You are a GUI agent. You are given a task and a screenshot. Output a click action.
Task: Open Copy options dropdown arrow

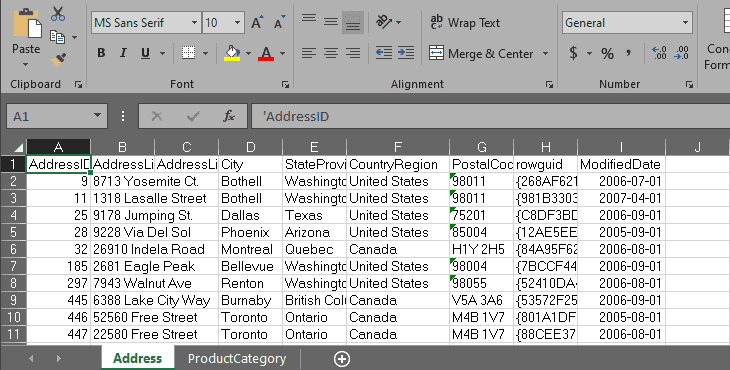74,37
